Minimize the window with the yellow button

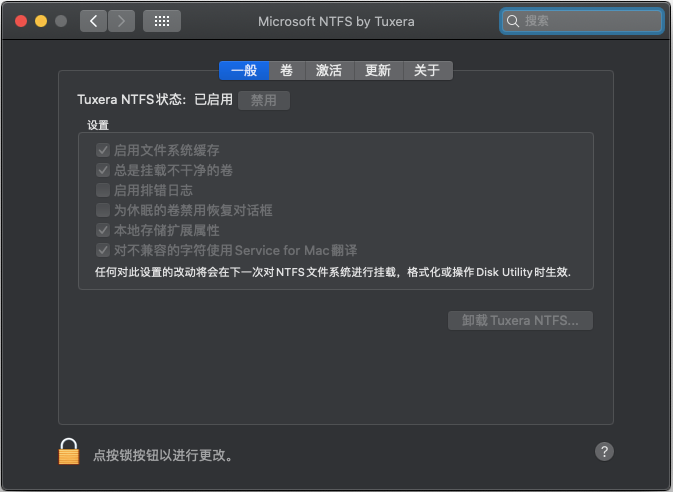41,21
